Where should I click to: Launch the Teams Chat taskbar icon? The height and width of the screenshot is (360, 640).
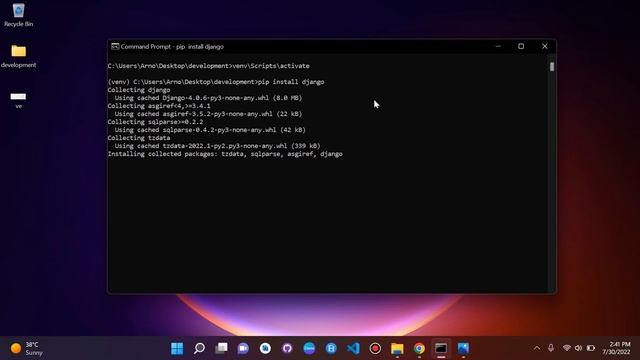(243, 348)
